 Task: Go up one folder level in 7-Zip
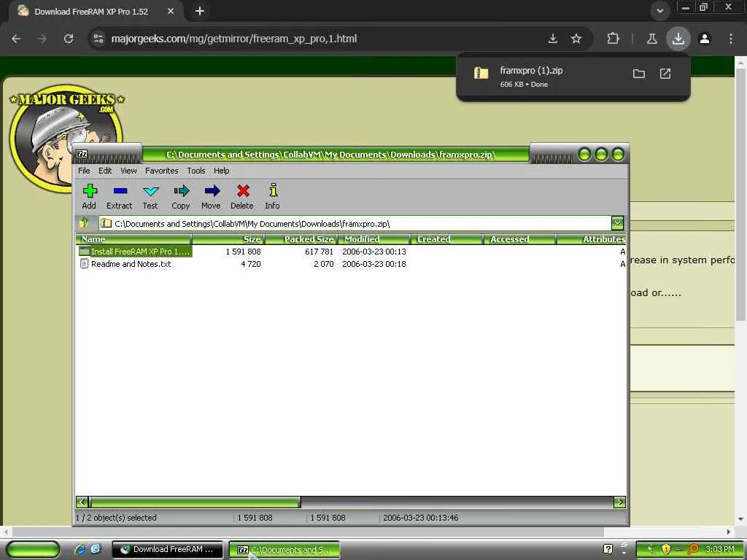tap(85, 223)
